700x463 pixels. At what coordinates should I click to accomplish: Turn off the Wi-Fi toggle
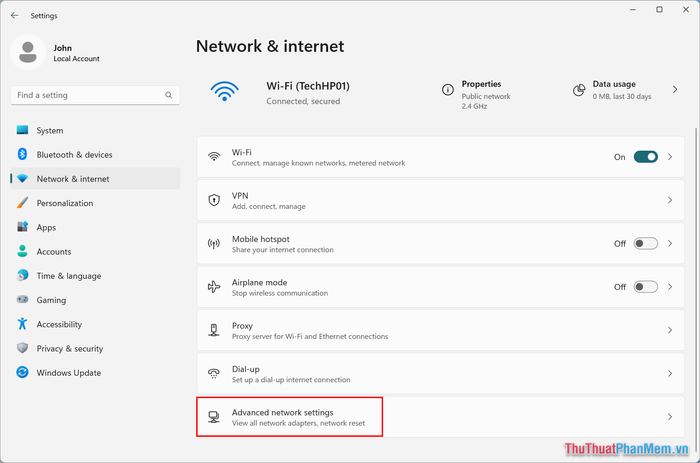click(646, 157)
